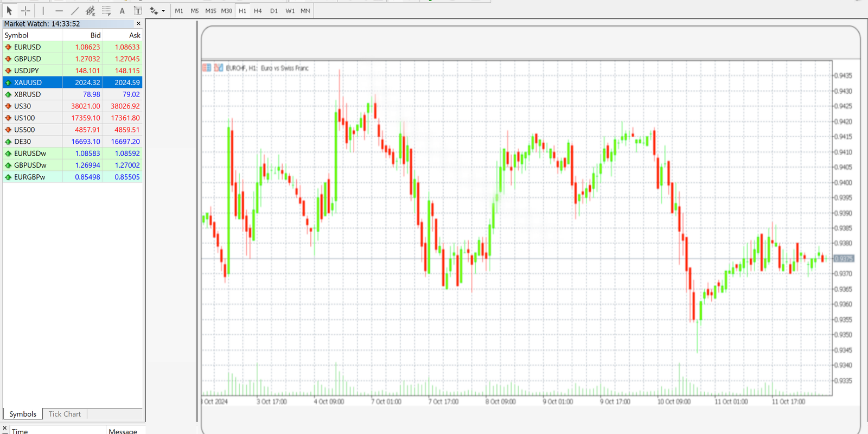Select the text 'A' drawing tool
Viewport: 868px width, 434px height.
pos(122,10)
